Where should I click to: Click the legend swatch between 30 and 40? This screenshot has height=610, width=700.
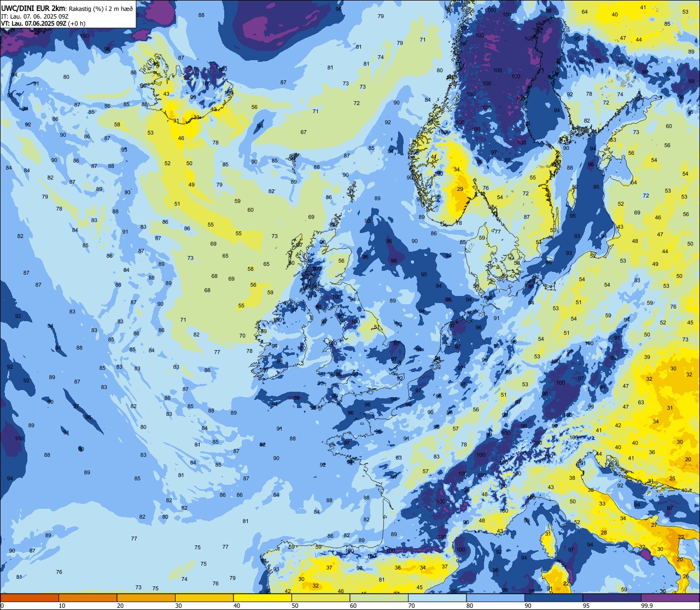tap(204, 597)
